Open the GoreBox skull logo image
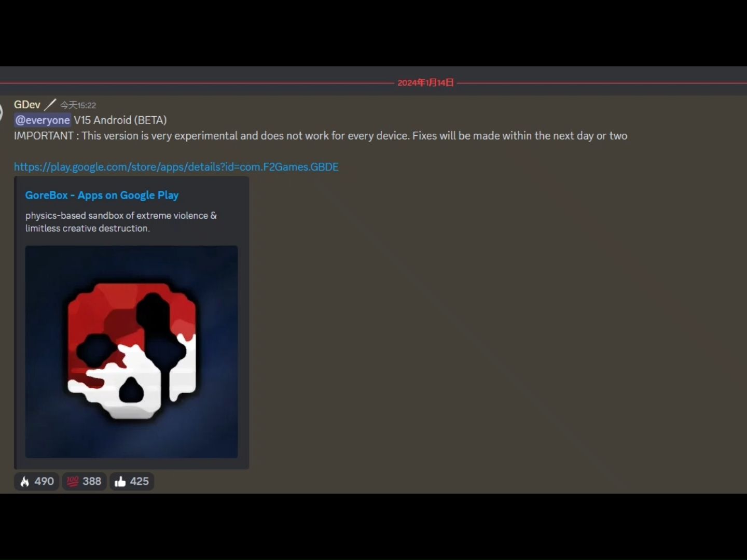This screenshot has height=560, width=747. click(131, 352)
